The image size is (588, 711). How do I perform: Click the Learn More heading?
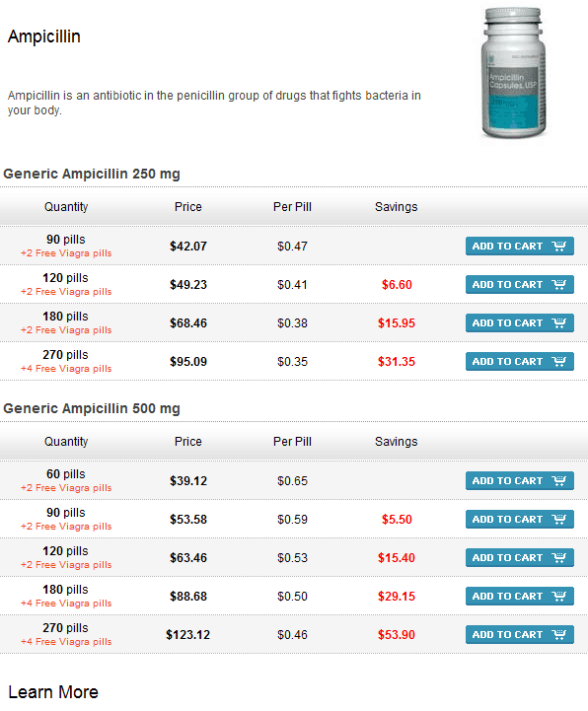53,692
